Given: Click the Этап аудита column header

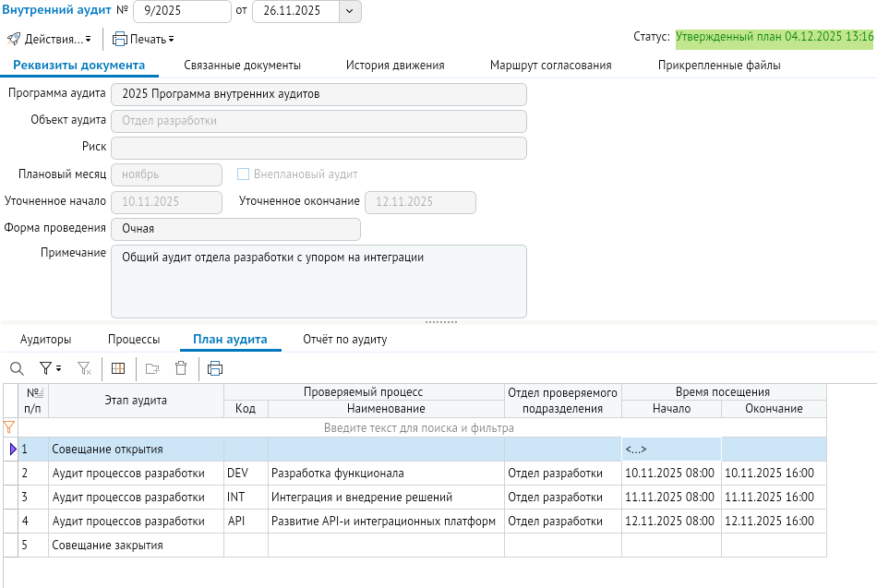Looking at the screenshot, I should pyautogui.click(x=136, y=401).
